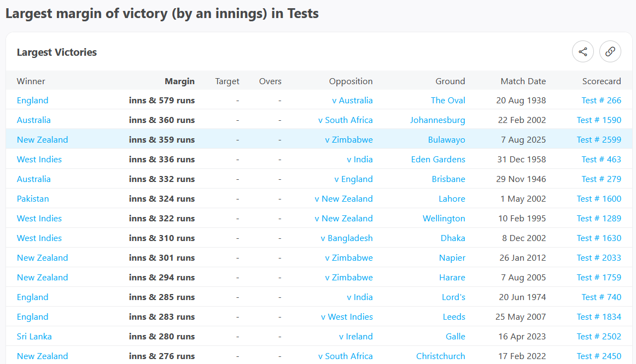The width and height of the screenshot is (636, 364).
Task: Open scorecard Test # 1834
Action: click(x=599, y=317)
